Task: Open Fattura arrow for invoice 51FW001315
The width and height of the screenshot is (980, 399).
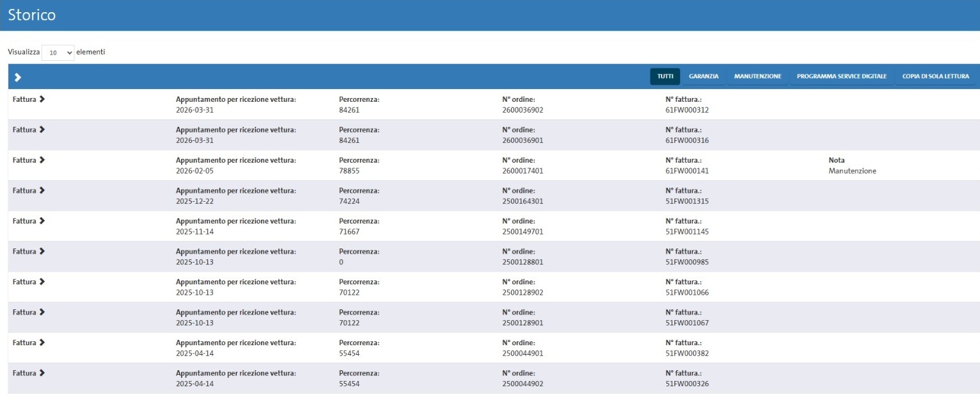Action: (x=42, y=190)
